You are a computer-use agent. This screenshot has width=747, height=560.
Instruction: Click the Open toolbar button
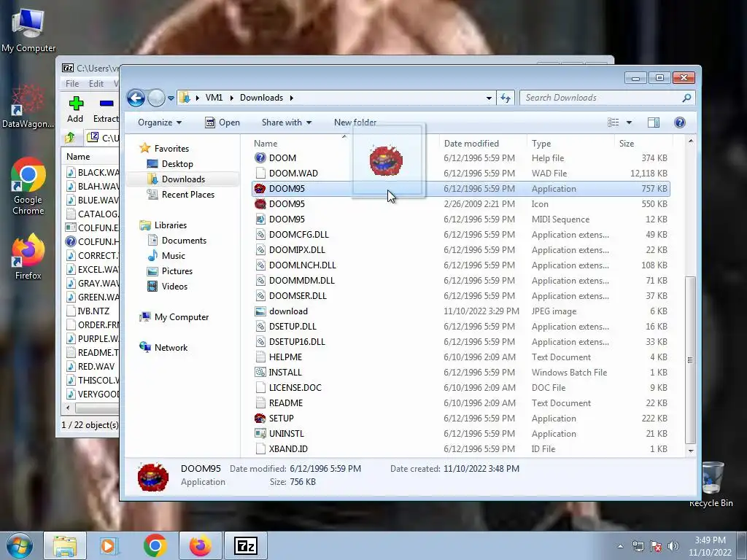(x=222, y=122)
